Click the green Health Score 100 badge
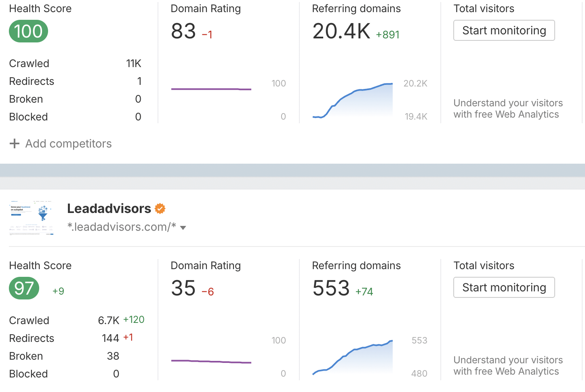Viewport: 585px width, 392px height. pyautogui.click(x=28, y=32)
